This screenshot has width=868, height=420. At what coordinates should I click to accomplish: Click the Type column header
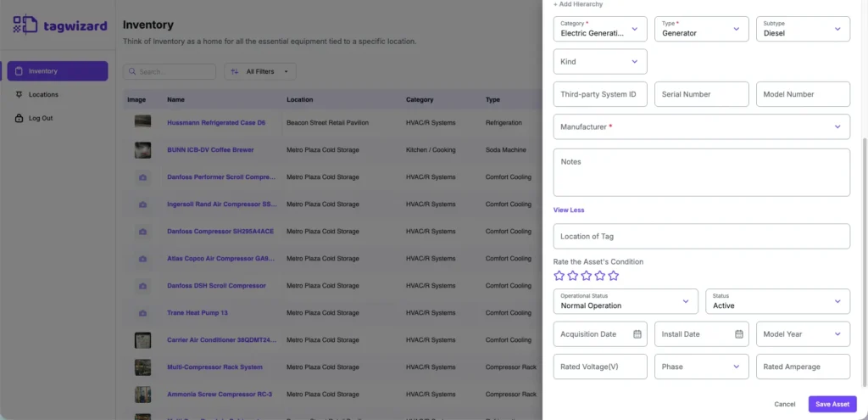[x=492, y=100]
